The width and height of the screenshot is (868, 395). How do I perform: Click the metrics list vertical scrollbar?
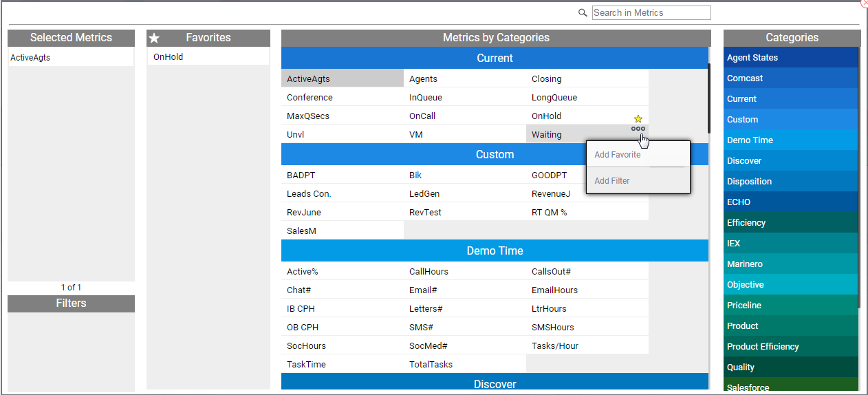click(x=708, y=98)
